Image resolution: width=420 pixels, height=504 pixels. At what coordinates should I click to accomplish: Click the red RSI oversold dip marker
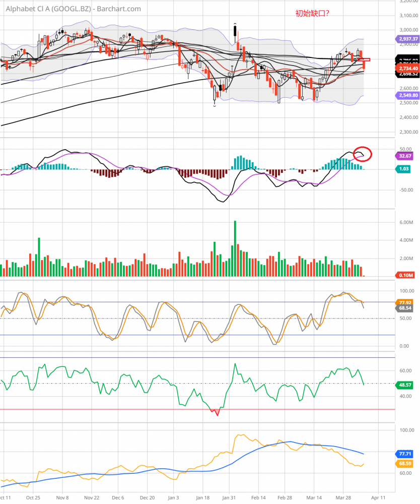coord(217,413)
